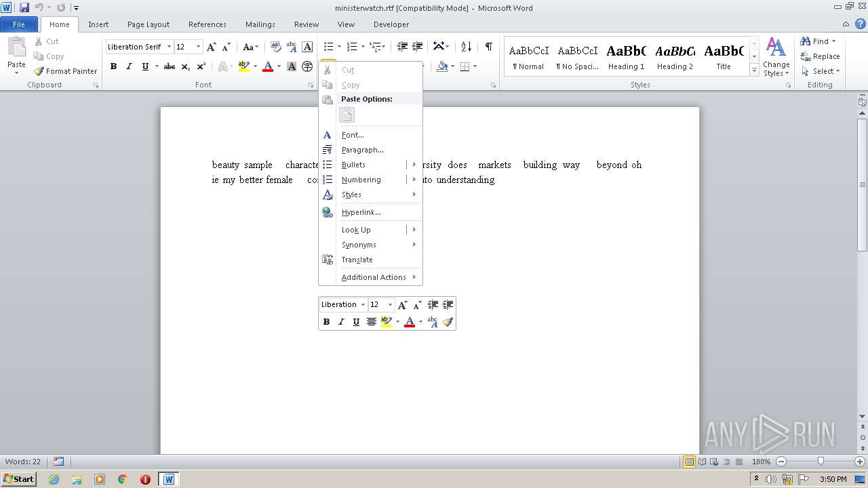Apply the Title style
868x488 pixels.
coord(724,56)
